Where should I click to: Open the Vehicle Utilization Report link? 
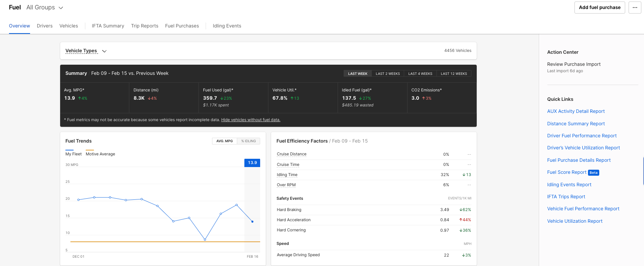pyautogui.click(x=574, y=221)
